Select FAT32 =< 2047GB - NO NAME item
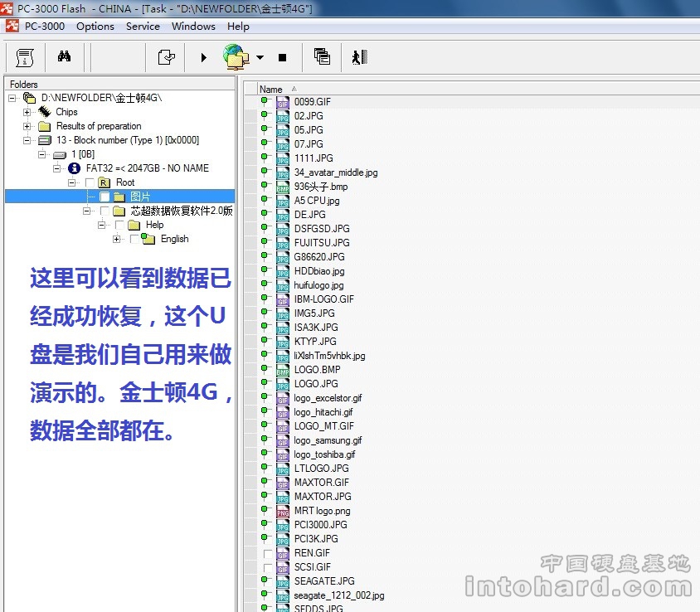This screenshot has width=700, height=612. (x=148, y=168)
